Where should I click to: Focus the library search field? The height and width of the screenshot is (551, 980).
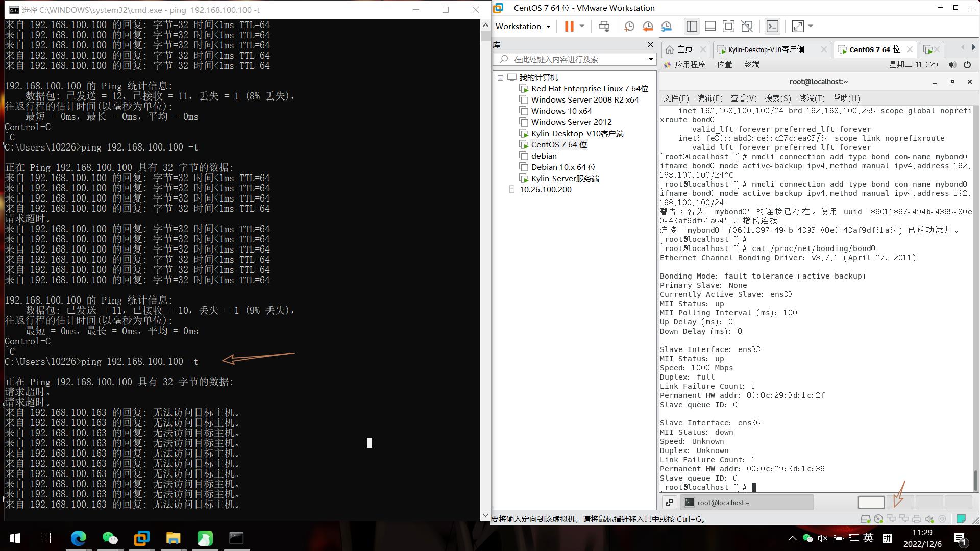[x=574, y=59]
